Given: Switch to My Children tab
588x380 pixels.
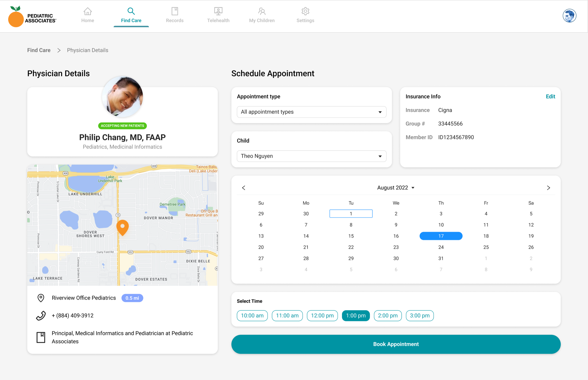Looking at the screenshot, I should click(x=262, y=15).
